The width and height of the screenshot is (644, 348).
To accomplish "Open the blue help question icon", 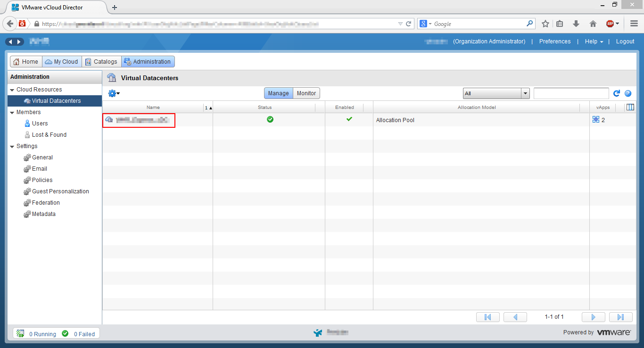I will (628, 93).
